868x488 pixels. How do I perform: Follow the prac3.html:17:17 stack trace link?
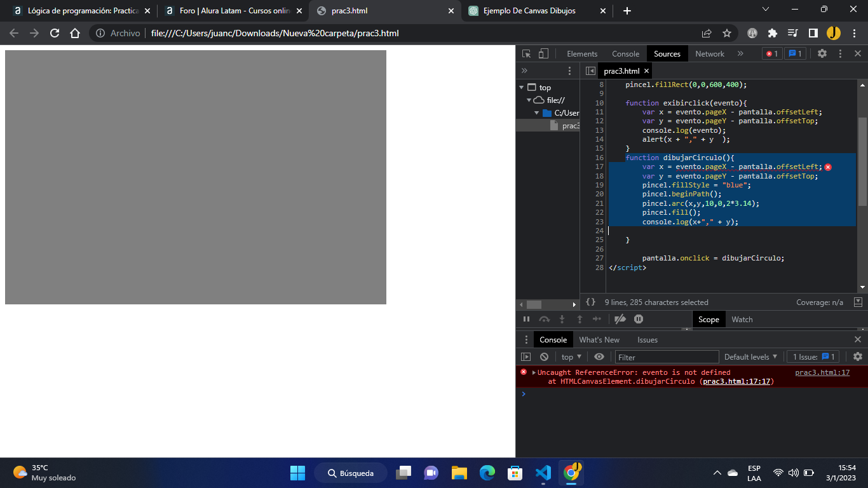[736, 382]
